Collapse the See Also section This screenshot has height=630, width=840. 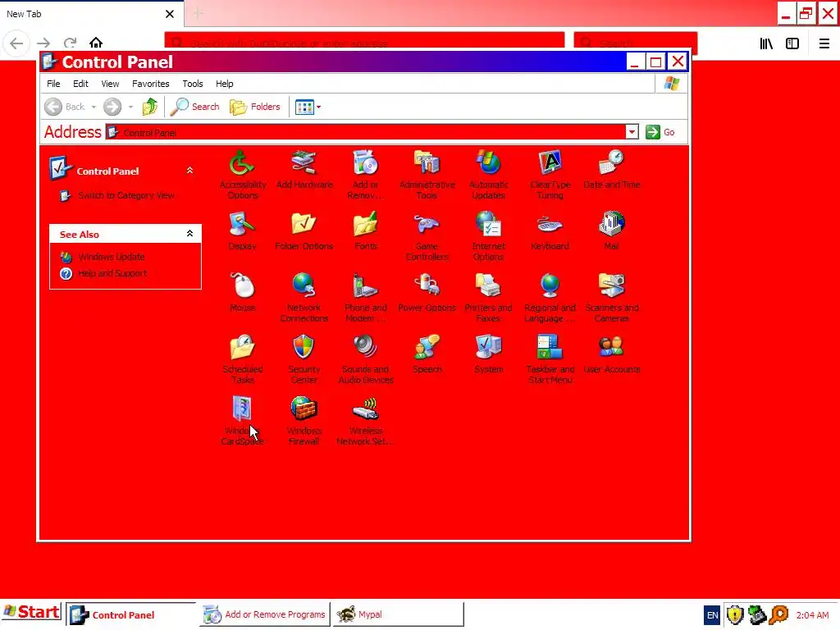point(189,234)
